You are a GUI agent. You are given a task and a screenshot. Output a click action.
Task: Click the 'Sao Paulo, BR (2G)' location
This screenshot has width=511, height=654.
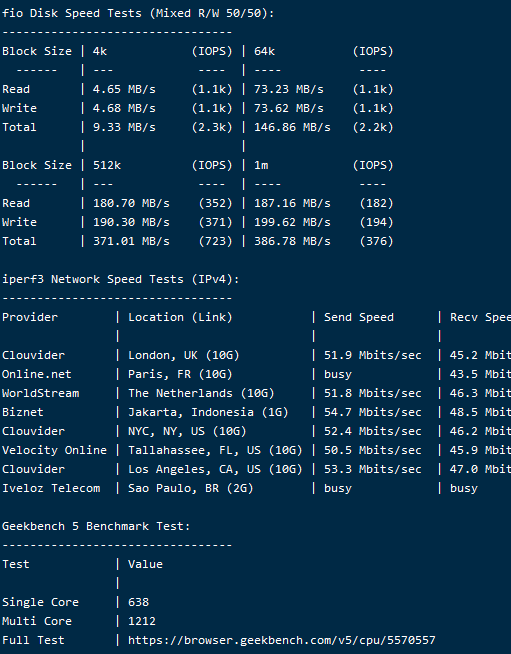(x=191, y=488)
